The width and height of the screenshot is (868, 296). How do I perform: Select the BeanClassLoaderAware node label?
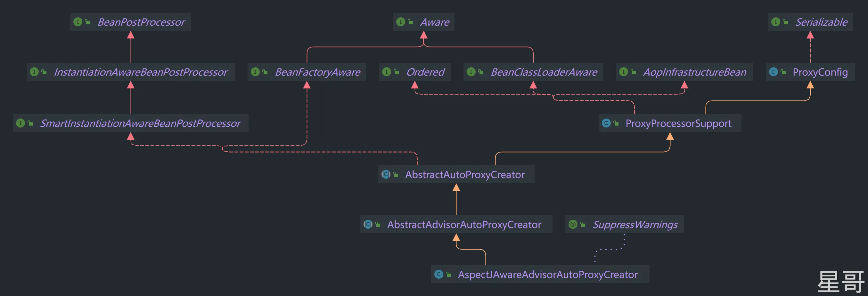544,72
